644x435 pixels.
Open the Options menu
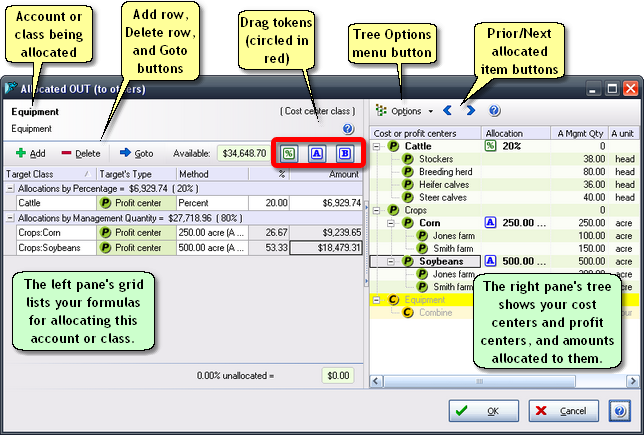[405, 110]
